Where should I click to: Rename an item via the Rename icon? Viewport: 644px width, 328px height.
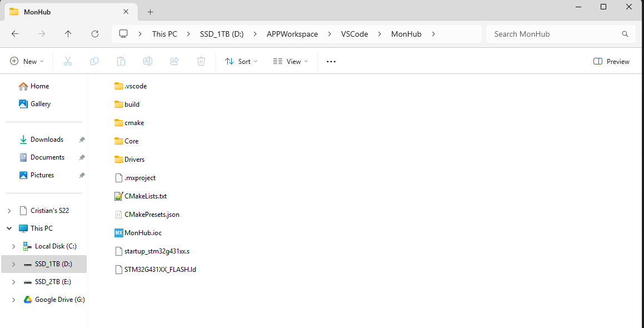tap(148, 61)
